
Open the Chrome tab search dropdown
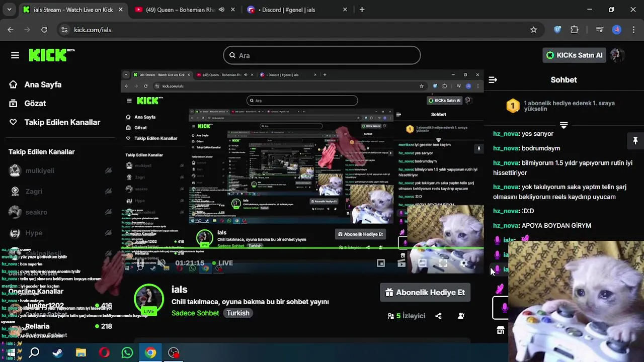pyautogui.click(x=9, y=10)
